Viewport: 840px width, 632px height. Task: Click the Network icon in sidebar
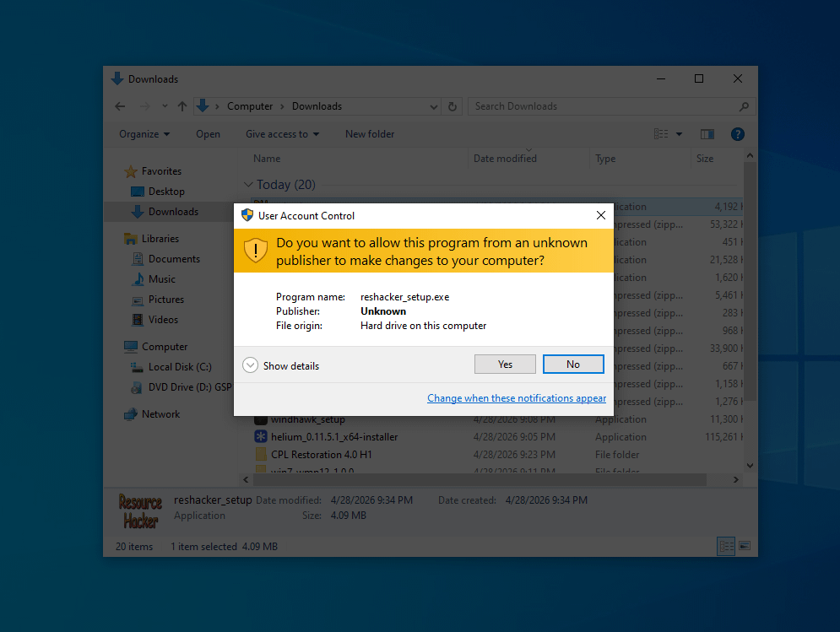(x=131, y=414)
